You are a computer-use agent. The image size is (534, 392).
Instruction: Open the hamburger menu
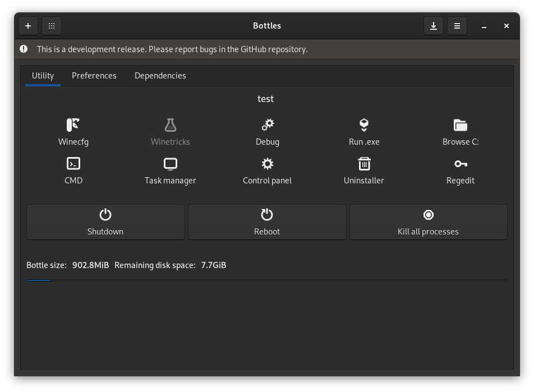click(457, 26)
